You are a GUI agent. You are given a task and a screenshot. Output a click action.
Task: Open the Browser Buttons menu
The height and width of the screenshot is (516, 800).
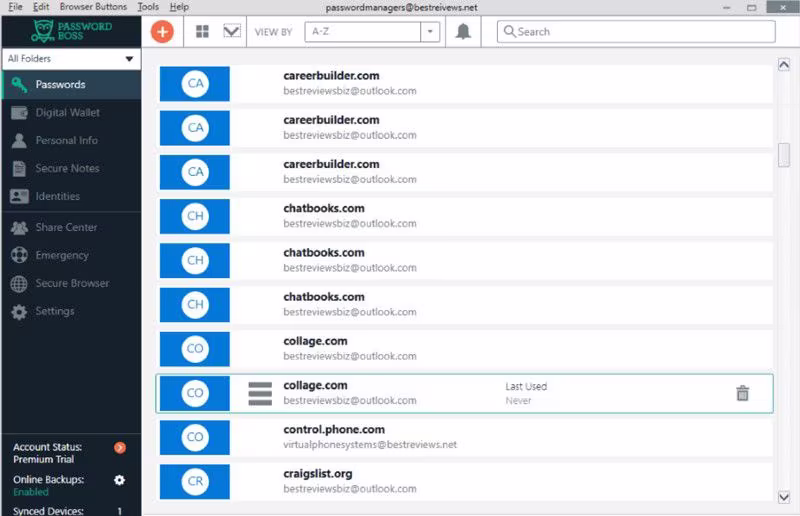[93, 7]
